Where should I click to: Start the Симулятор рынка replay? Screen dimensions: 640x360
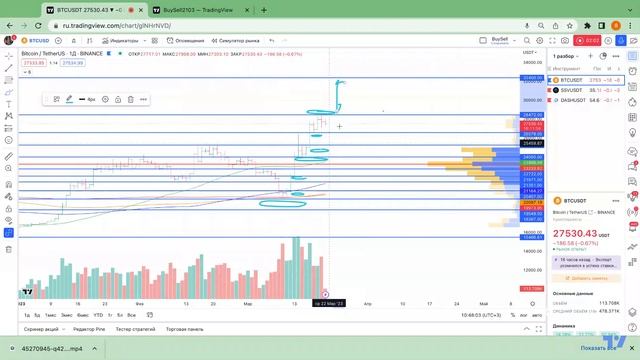pos(236,40)
